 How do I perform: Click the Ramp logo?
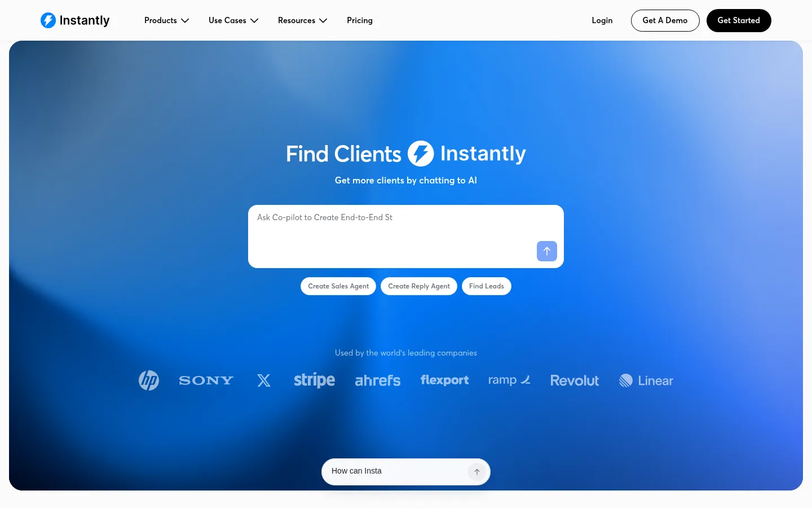509,380
